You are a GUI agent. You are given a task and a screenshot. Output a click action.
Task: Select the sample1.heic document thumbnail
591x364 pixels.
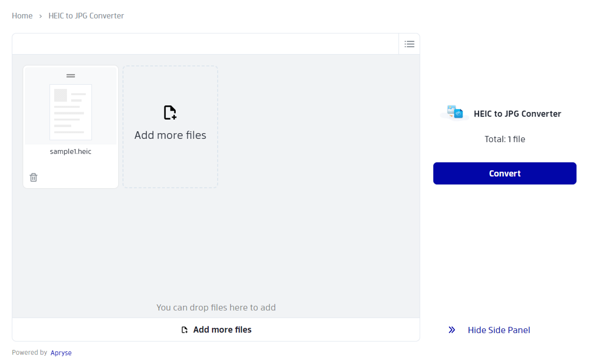(71, 112)
